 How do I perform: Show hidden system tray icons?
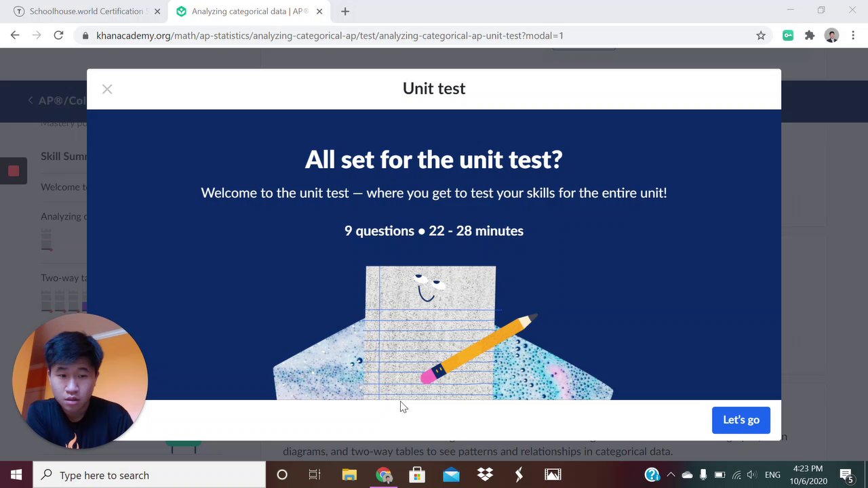pos(671,475)
